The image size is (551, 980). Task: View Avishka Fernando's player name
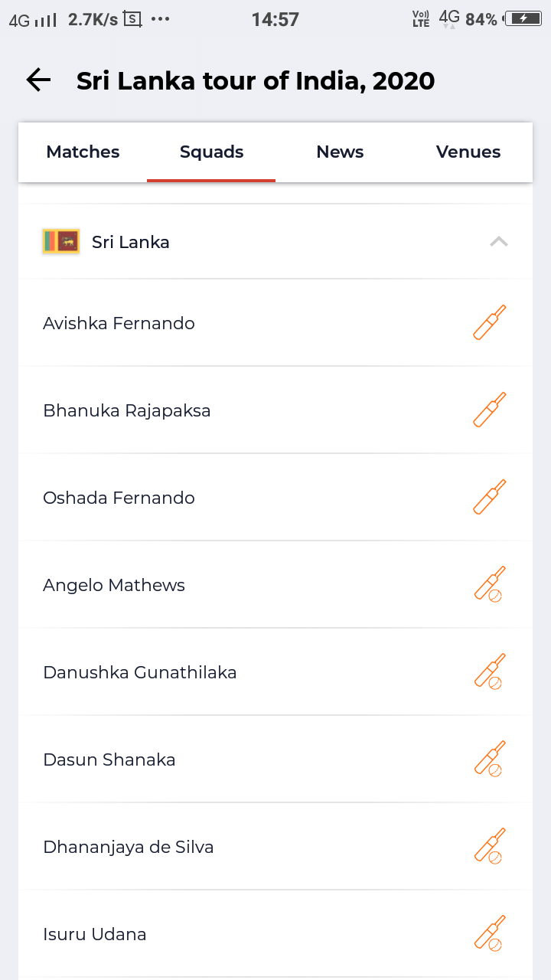click(119, 323)
